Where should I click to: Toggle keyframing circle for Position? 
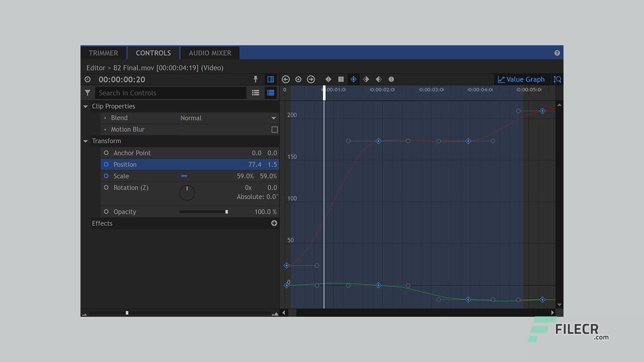tap(106, 164)
